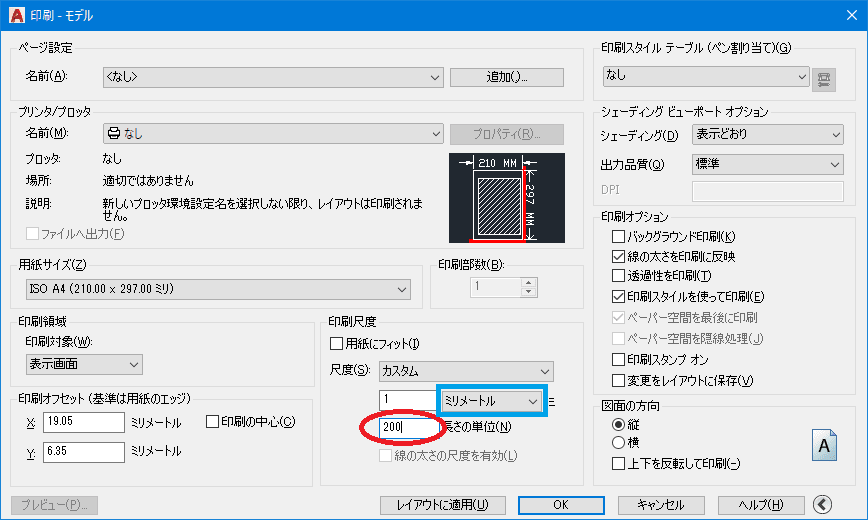Click the 追加 button
Screen dimensions: 868x520
(507, 77)
